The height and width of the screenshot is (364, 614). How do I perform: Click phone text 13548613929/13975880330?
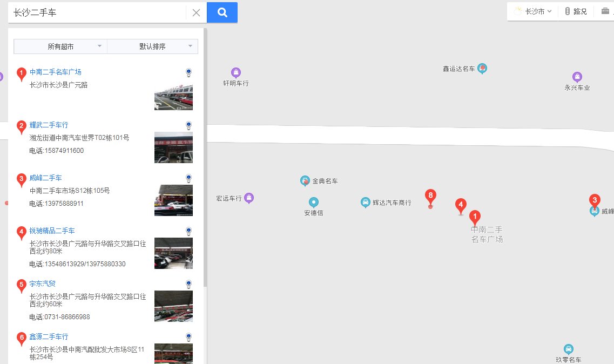click(85, 264)
